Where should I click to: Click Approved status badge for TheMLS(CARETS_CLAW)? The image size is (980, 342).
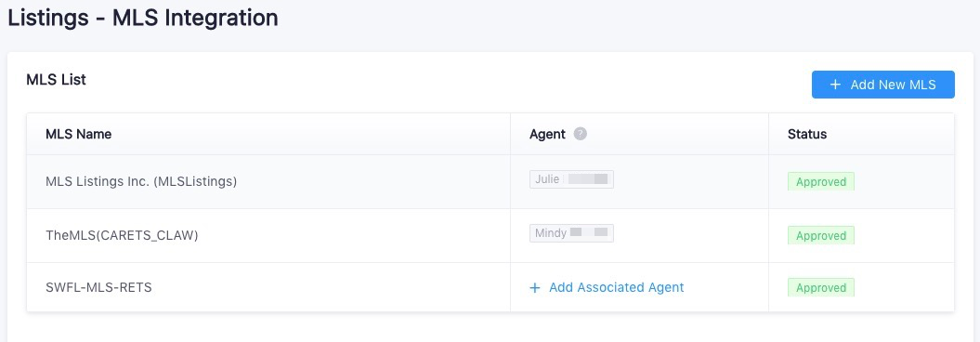[820, 236]
